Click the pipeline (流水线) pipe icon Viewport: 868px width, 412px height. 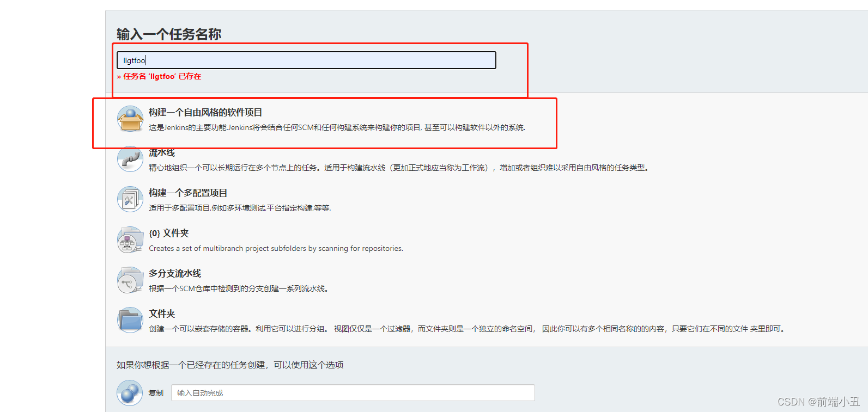pyautogui.click(x=130, y=159)
